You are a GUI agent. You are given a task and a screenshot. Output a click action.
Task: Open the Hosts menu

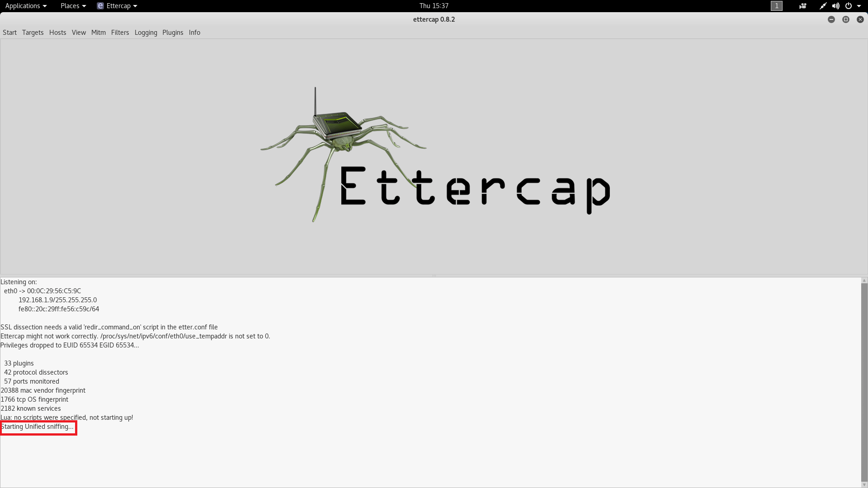57,33
